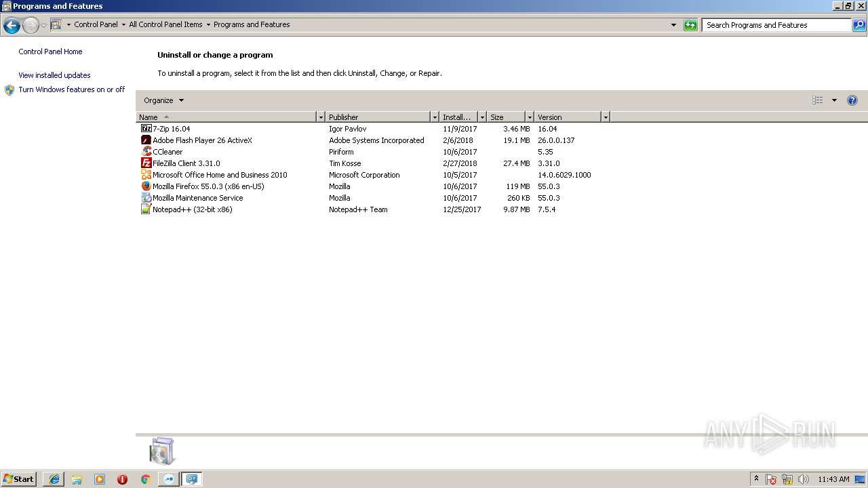Sort by Publisher column header
Viewport: 868px width, 488px height.
[378, 117]
